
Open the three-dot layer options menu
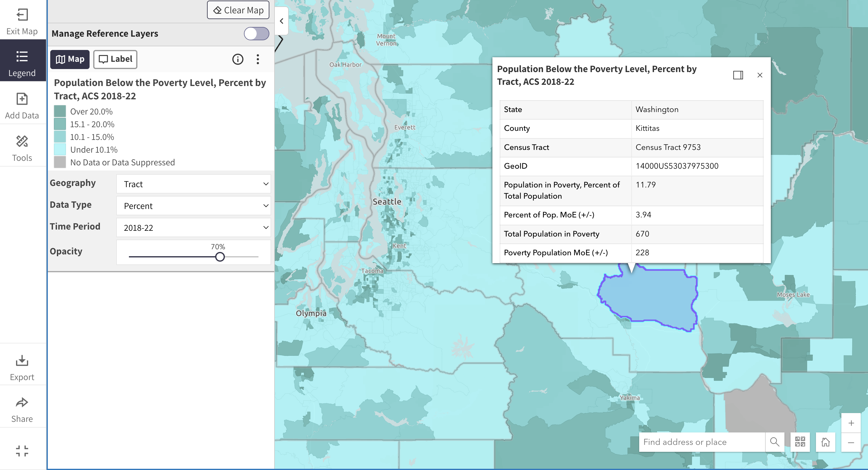click(258, 59)
